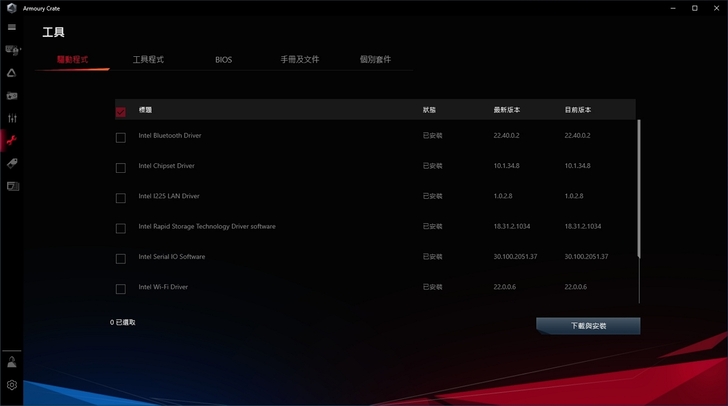Screen dimensions: 728x406
Task: Open the hamburger menu in sidebar
Action: click(12, 27)
